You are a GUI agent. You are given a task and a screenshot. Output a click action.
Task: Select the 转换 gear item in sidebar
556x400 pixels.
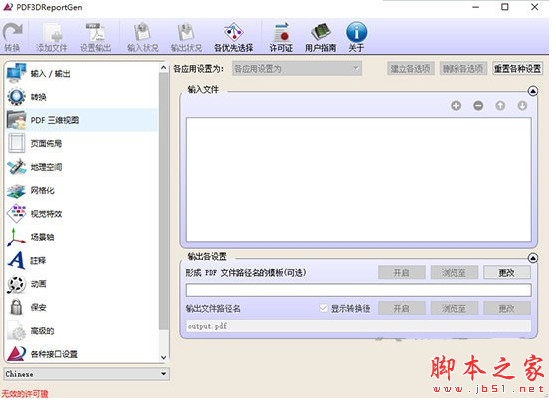[82, 97]
